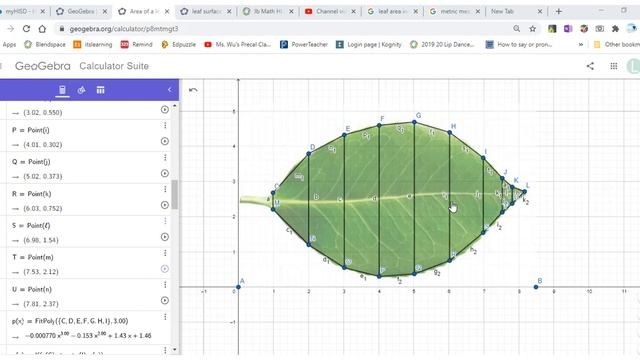Open the How to say or pronounce bookmark
The width and height of the screenshot is (640, 360).
[519, 44]
